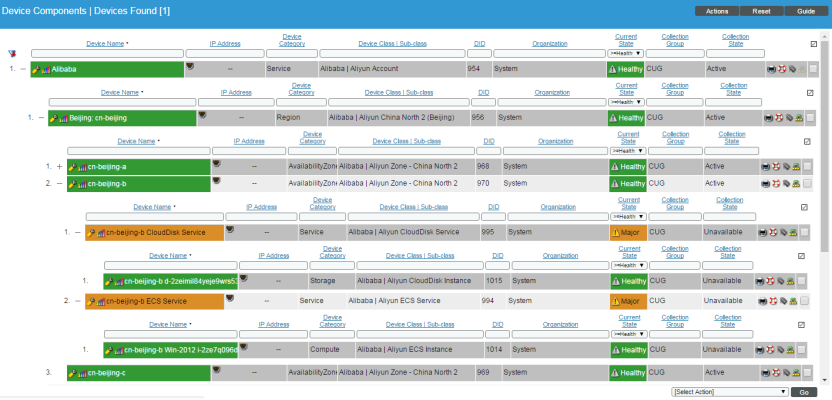
Task: Click the Guide button
Action: coord(805,11)
